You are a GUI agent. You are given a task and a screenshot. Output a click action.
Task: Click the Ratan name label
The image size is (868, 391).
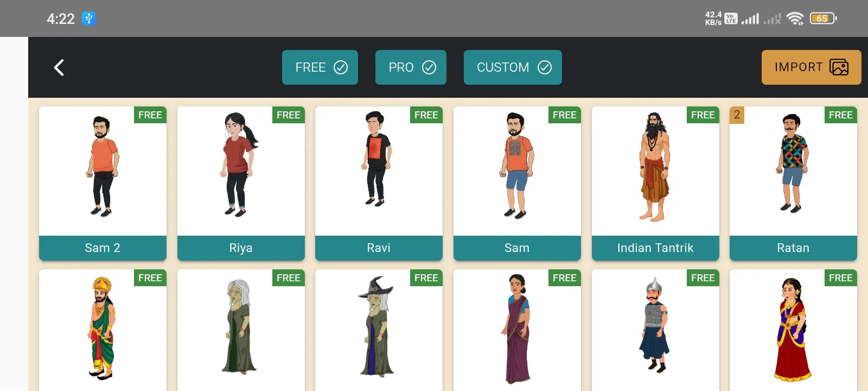[x=793, y=248]
